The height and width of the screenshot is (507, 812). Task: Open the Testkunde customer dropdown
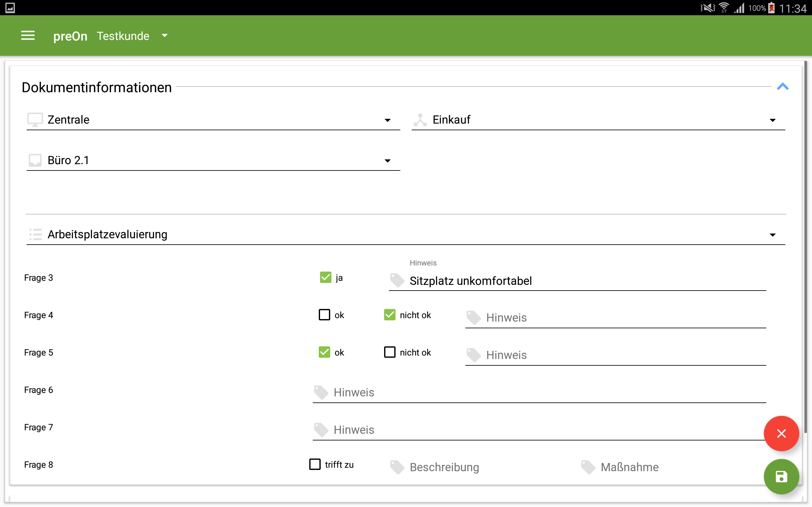(x=164, y=35)
